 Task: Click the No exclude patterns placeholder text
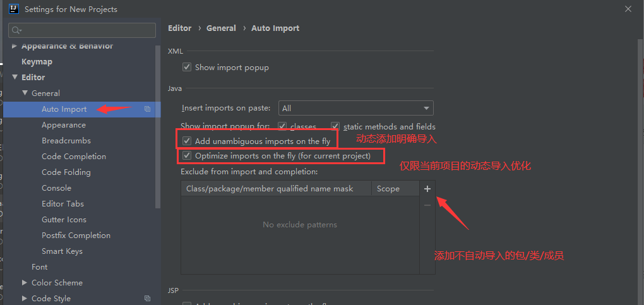coord(300,225)
